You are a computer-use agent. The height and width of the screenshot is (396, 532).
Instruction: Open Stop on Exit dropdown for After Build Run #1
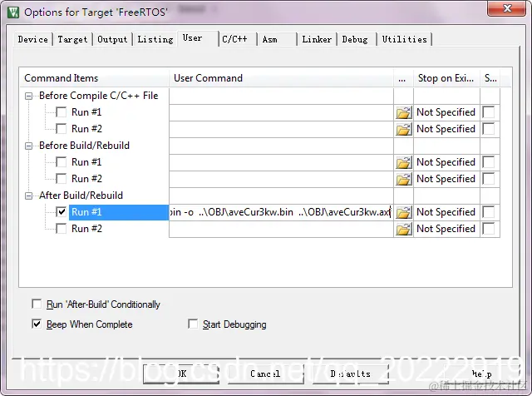446,212
